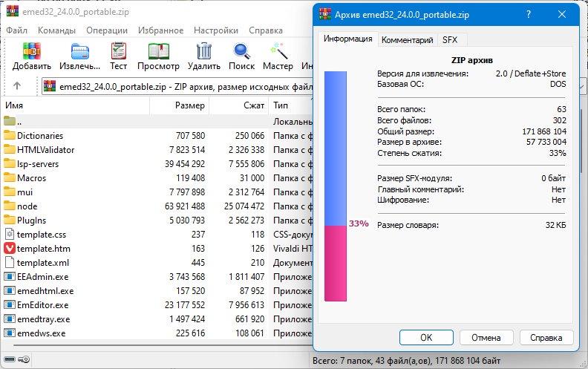Click the Vivaldi icon of template.htm
The width and height of the screenshot is (588, 369).
[10, 248]
